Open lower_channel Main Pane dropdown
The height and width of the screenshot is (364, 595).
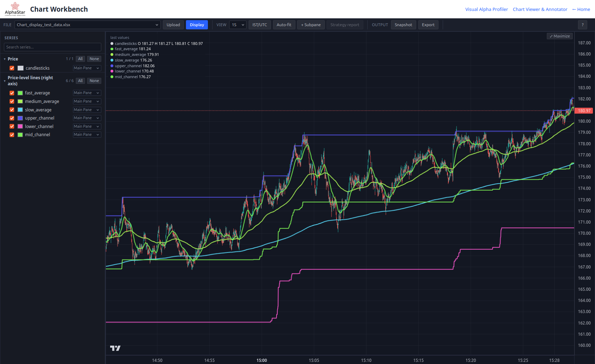(x=87, y=126)
